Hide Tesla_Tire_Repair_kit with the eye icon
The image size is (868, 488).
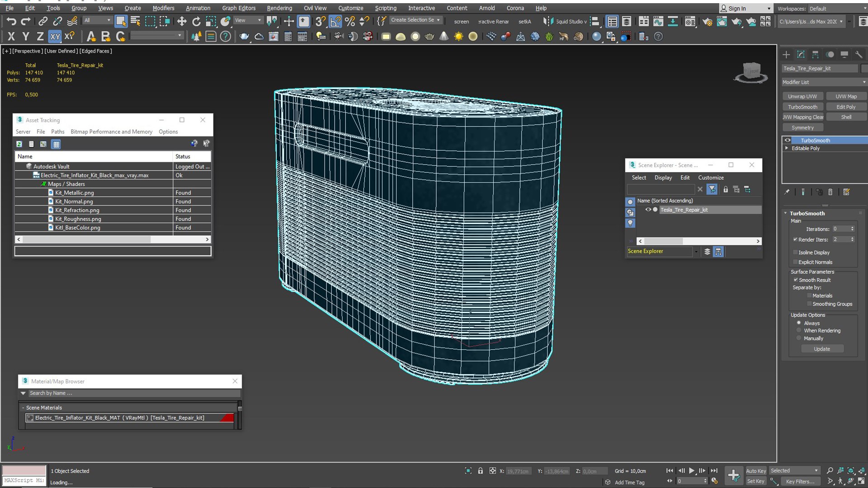pyautogui.click(x=648, y=210)
